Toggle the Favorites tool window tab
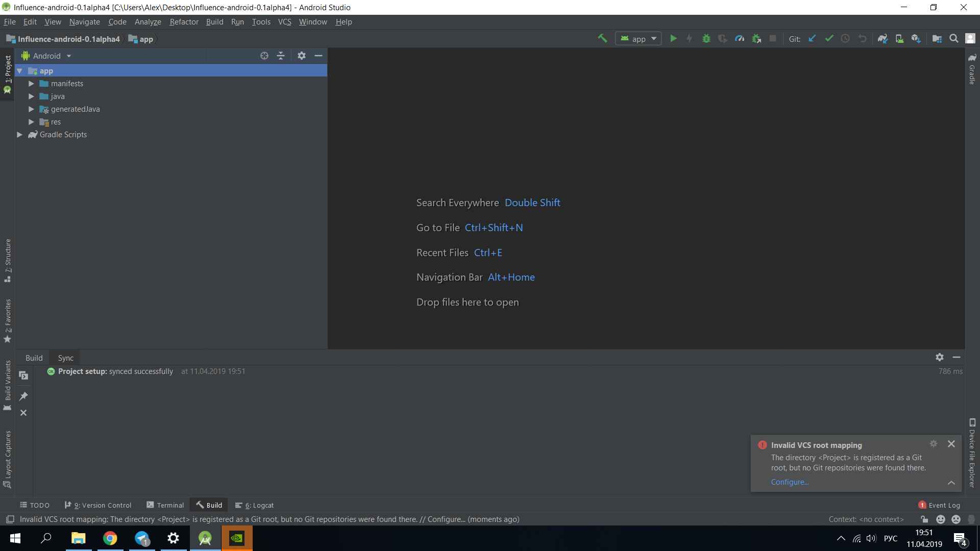Screen dimensions: 980x551 (7, 320)
